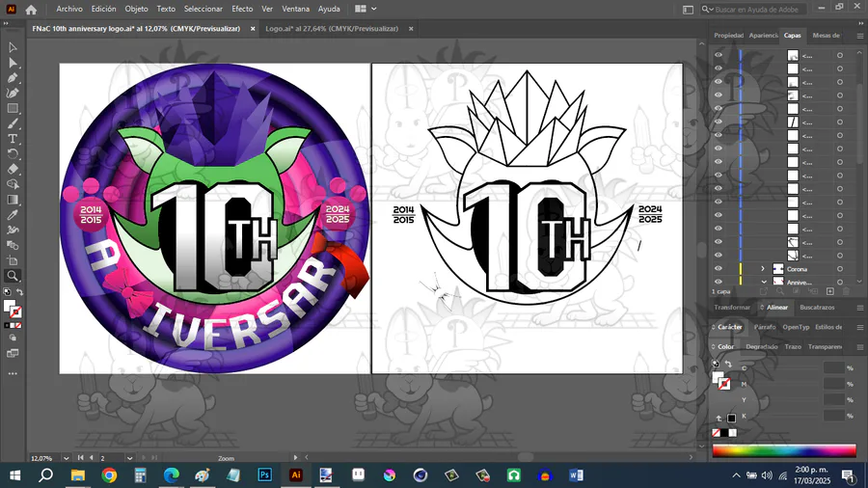This screenshot has height=488, width=868.
Task: Select the Curvature tool
Action: tap(13, 93)
